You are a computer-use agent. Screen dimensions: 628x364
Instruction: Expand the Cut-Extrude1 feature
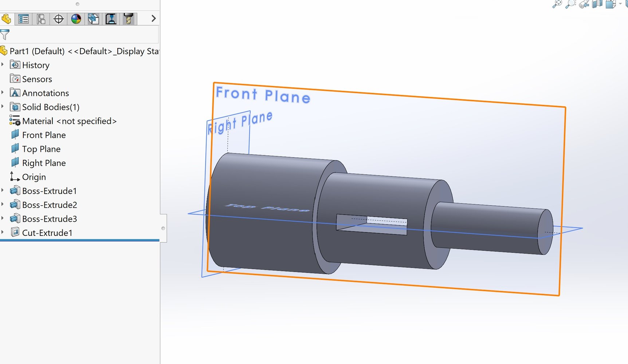tap(3, 232)
